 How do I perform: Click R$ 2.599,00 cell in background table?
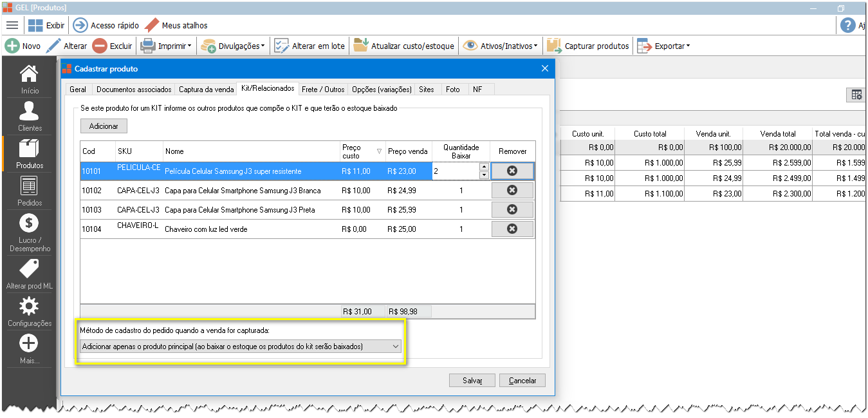coord(778,163)
